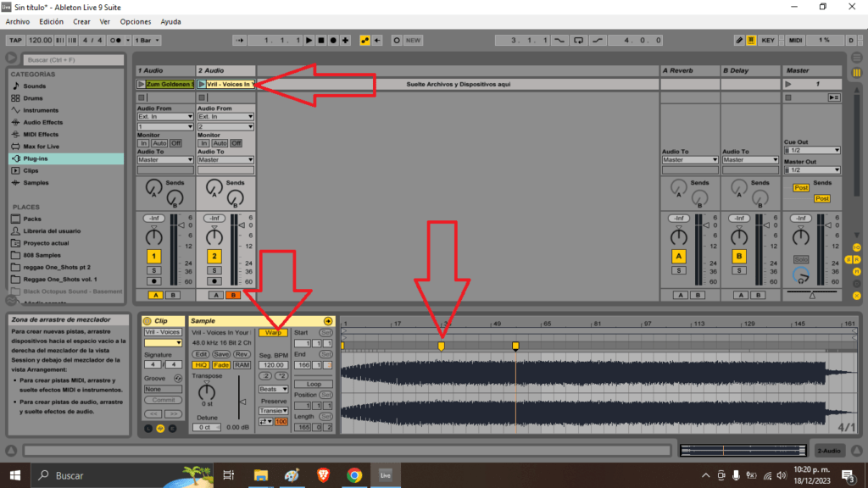Stop playback with the transport Stop button
This screenshot has width=868, height=488.
(x=321, y=41)
